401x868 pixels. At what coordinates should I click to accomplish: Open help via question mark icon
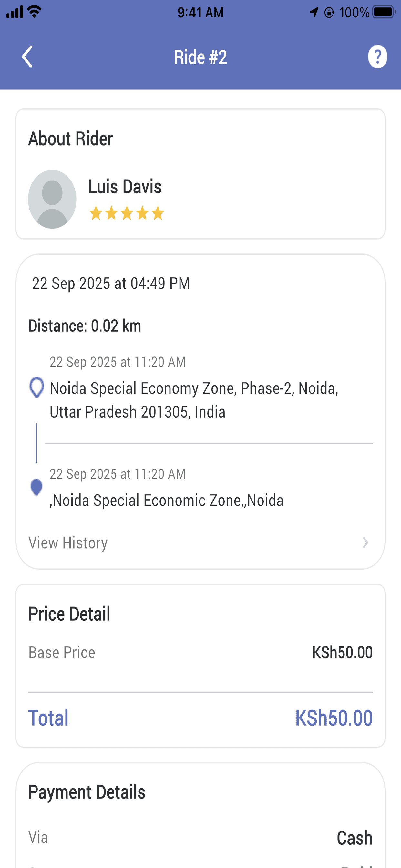pyautogui.click(x=377, y=57)
